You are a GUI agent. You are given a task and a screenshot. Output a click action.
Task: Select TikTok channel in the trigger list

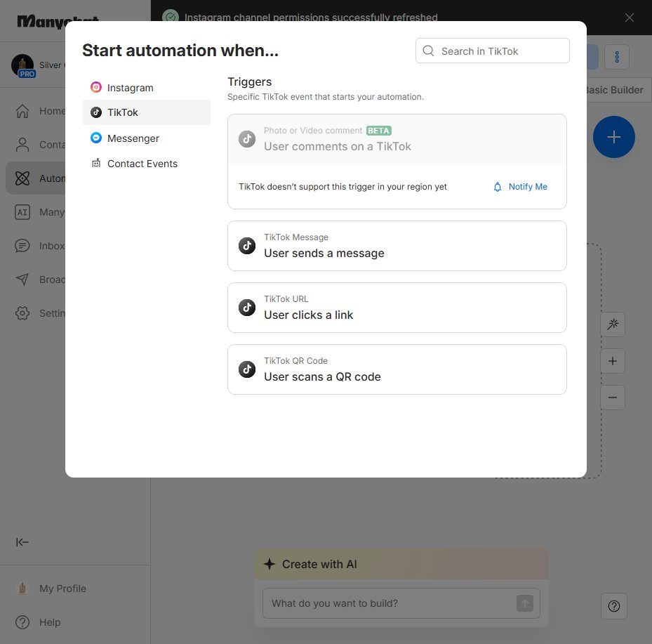146,112
